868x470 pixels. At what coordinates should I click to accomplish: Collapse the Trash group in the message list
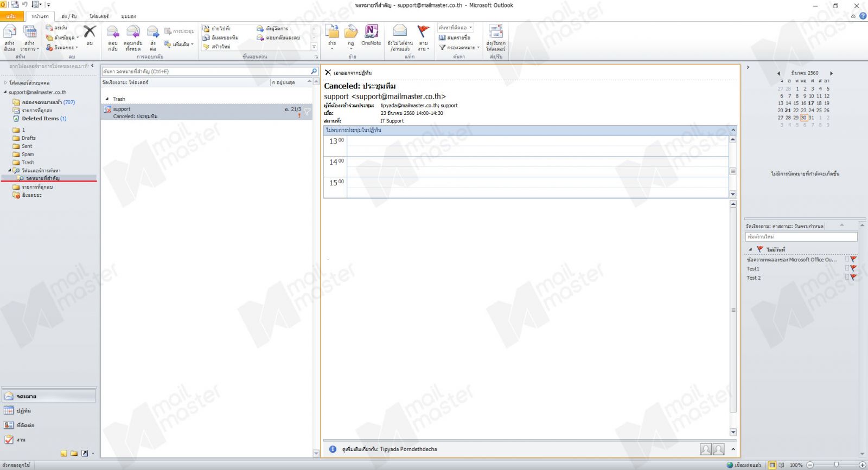[x=107, y=99]
